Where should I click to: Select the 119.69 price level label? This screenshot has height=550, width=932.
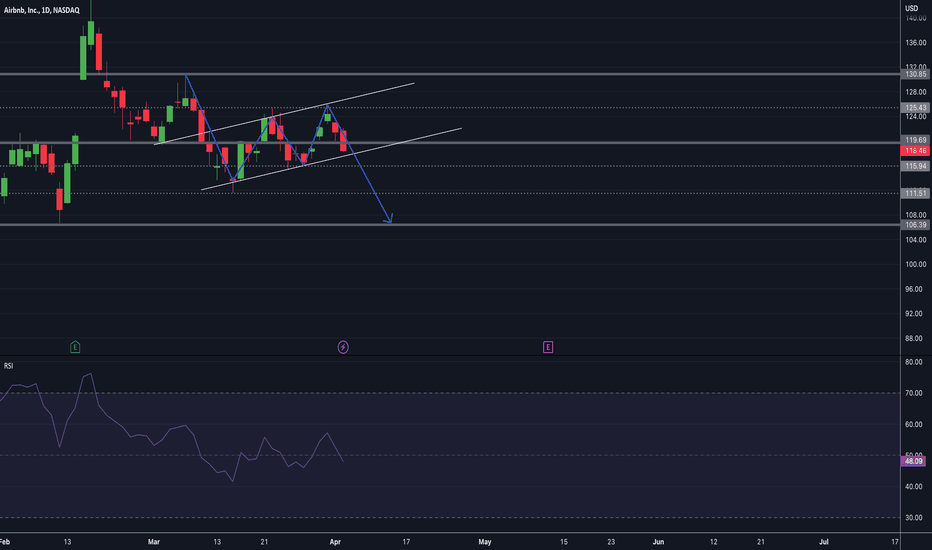pyautogui.click(x=915, y=140)
